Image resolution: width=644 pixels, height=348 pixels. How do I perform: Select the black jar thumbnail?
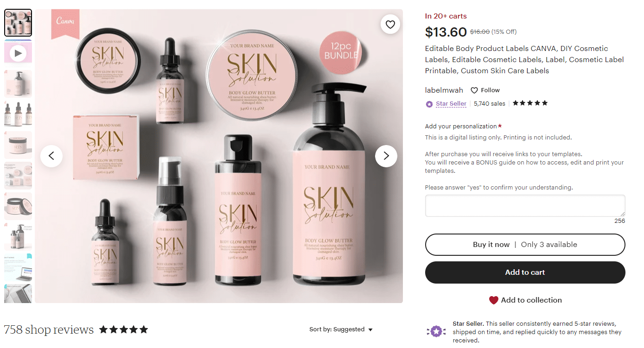[x=18, y=206]
